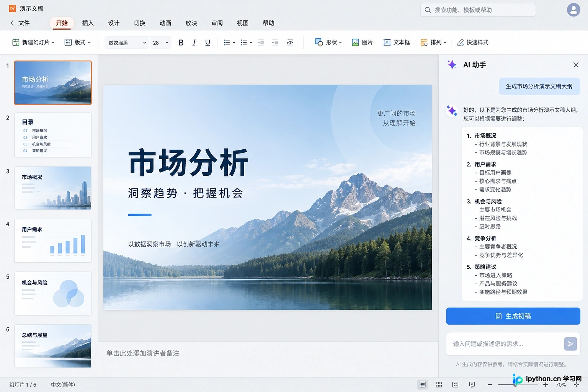Expand the 排列 arrange dropdown
588x392 pixels.
pos(434,42)
